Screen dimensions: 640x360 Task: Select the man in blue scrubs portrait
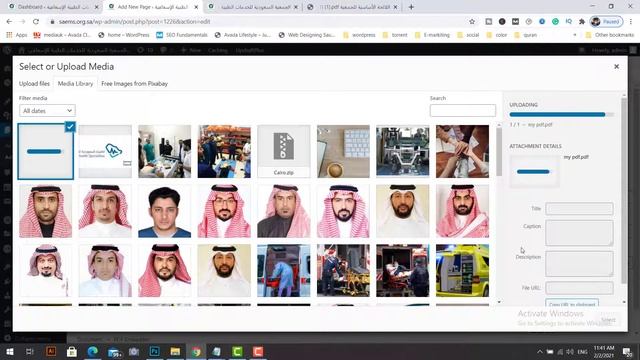(x=164, y=211)
